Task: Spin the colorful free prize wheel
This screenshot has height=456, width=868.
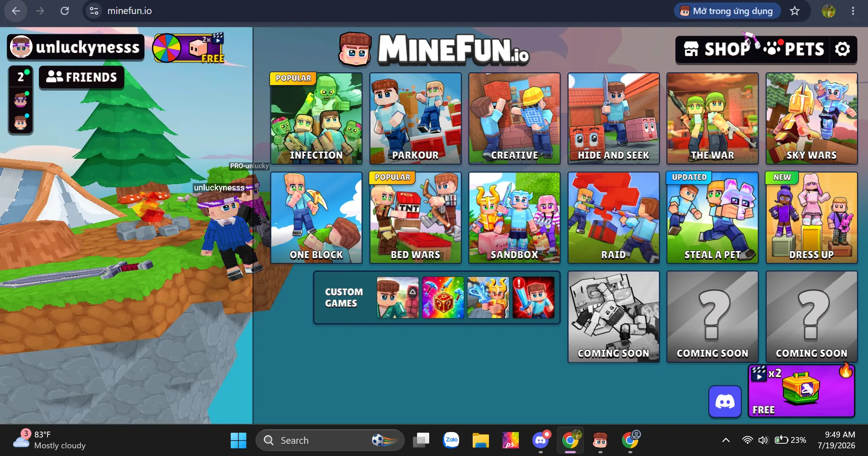Action: pyautogui.click(x=167, y=48)
